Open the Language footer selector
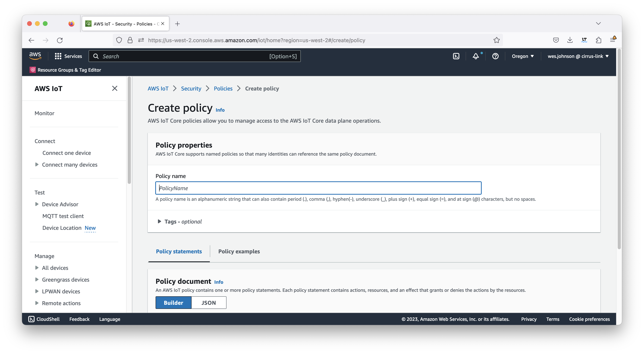This screenshot has height=354, width=644. click(110, 319)
